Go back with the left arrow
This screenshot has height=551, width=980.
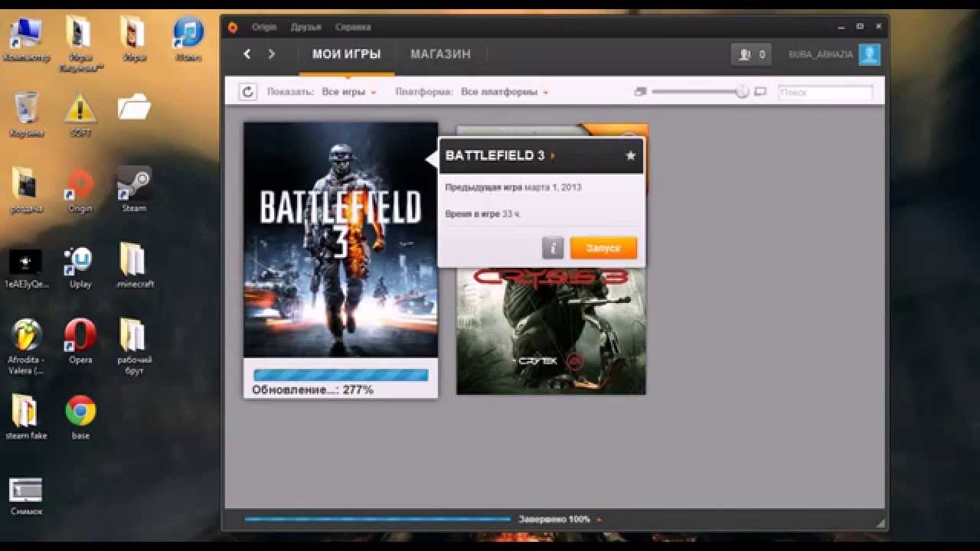tap(247, 54)
